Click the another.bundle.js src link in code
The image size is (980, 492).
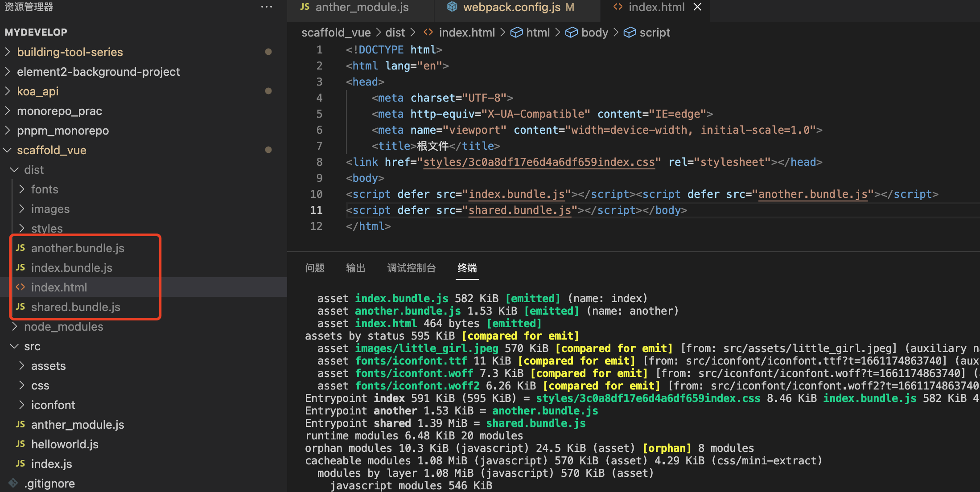[x=813, y=194]
